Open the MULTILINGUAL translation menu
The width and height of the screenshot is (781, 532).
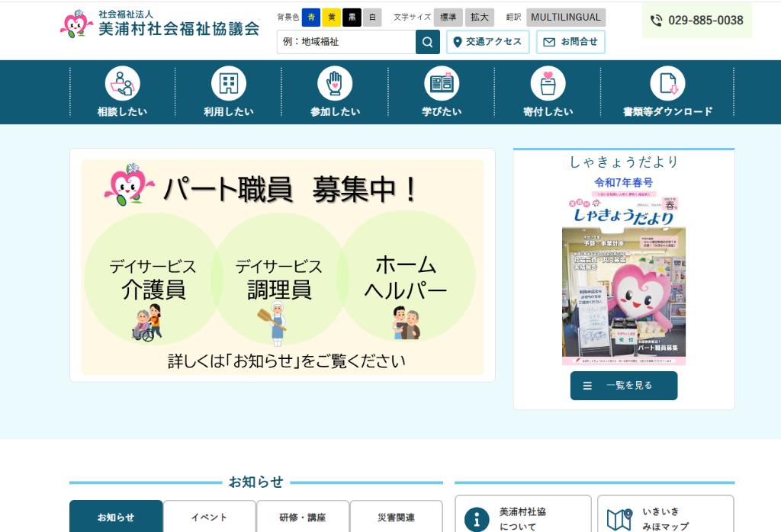tap(566, 17)
